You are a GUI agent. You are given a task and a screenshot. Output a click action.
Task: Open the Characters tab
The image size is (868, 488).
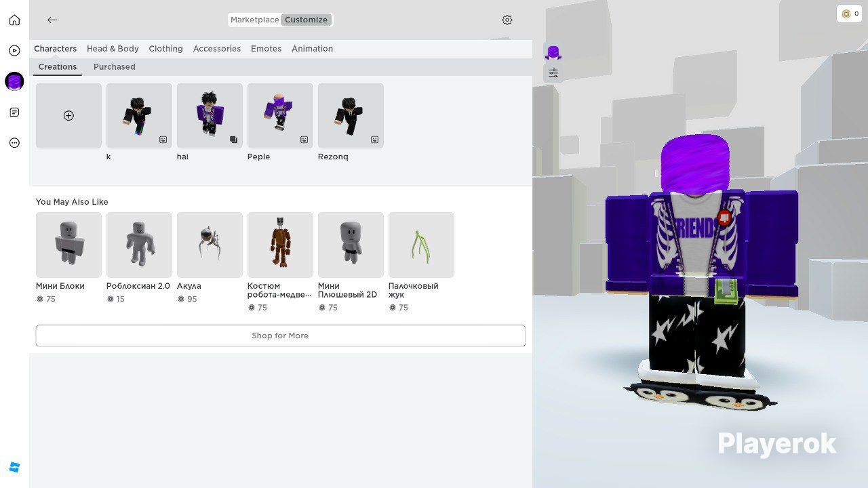[x=56, y=49]
